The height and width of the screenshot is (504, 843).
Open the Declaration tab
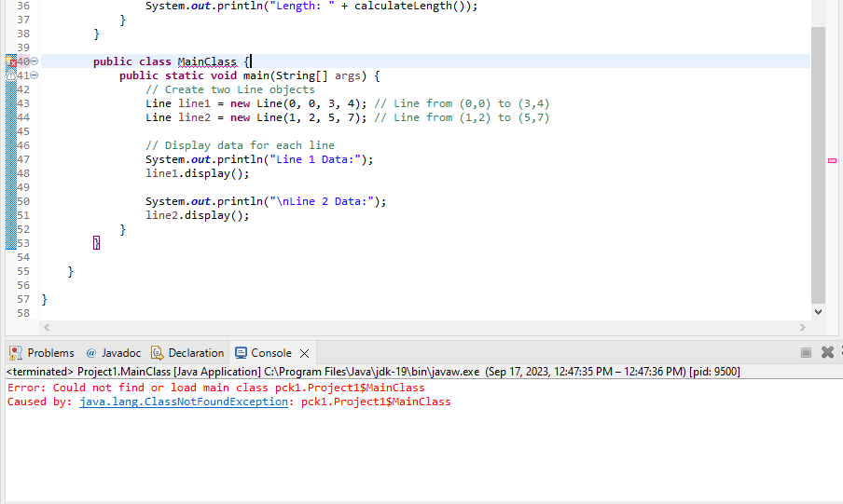[x=187, y=353]
